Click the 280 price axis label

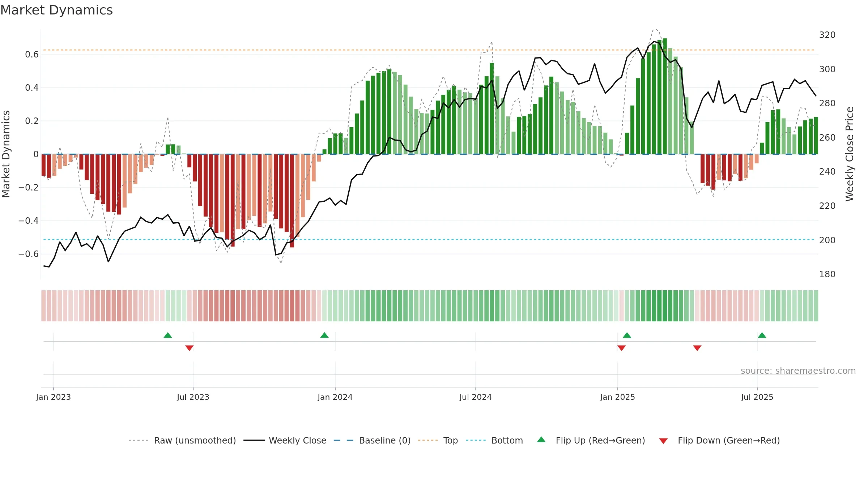[x=827, y=103]
